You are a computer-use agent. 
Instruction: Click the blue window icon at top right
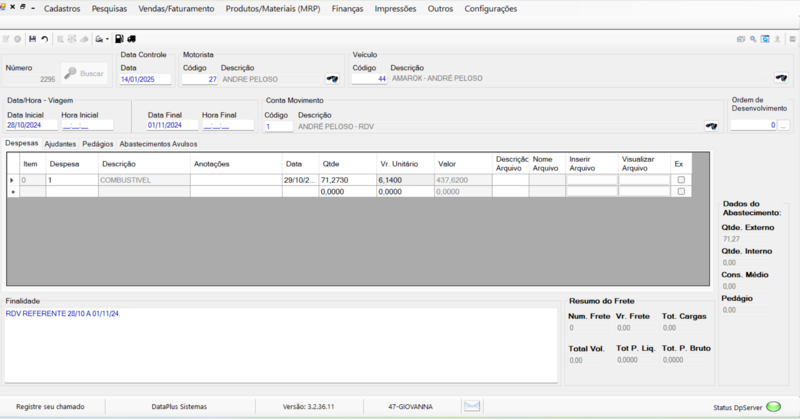click(765, 39)
